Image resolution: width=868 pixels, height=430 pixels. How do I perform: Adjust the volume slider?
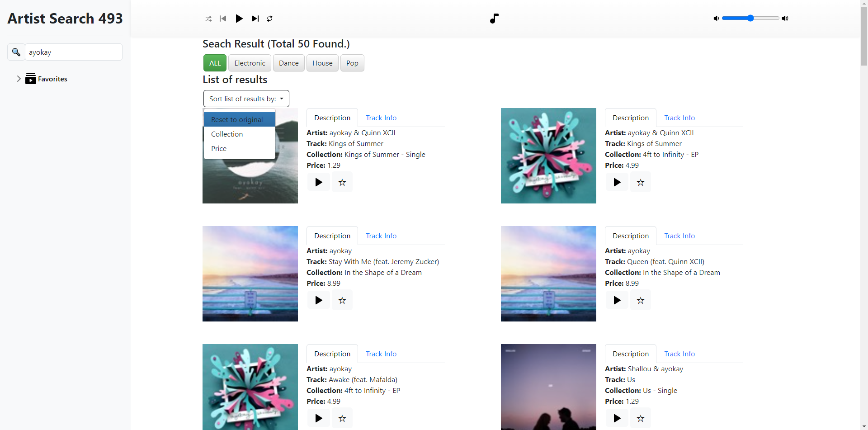tap(750, 18)
